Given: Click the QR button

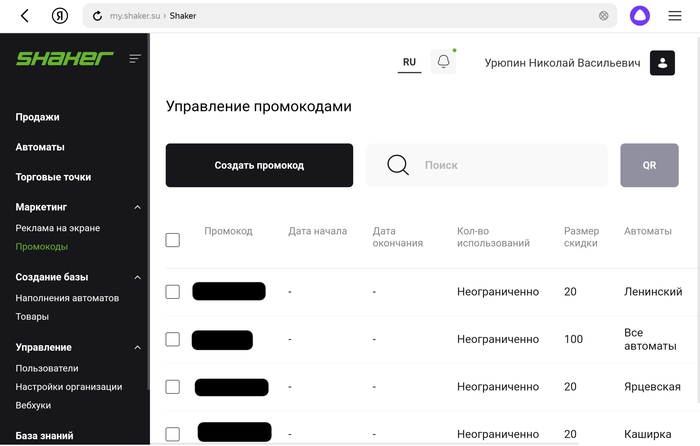Looking at the screenshot, I should [x=649, y=165].
